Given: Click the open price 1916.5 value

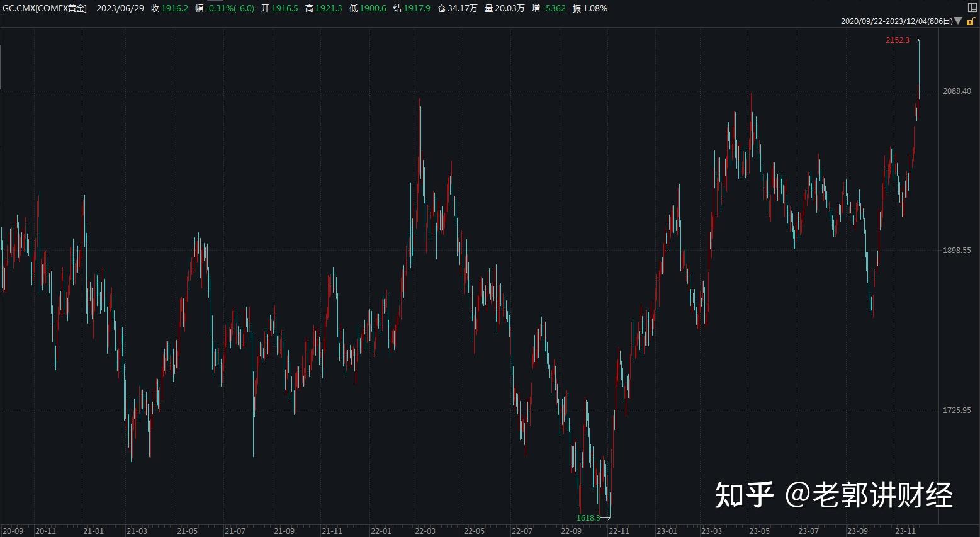Looking at the screenshot, I should [x=284, y=8].
